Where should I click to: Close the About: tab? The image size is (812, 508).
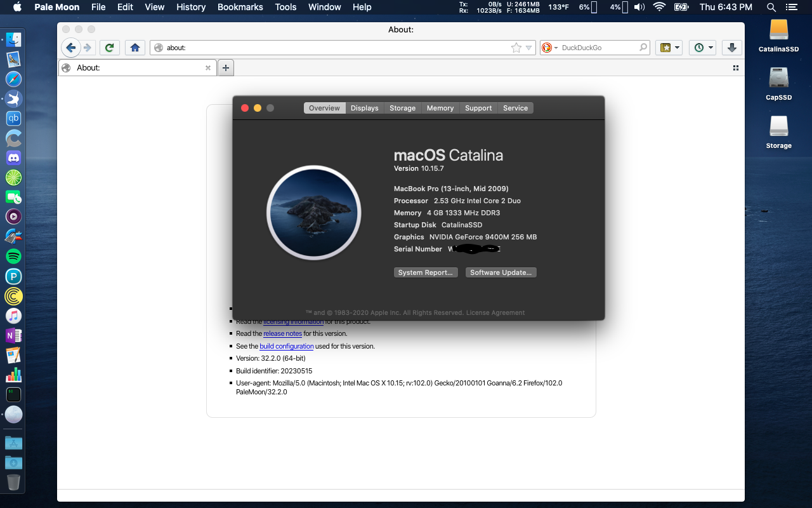pos(208,68)
